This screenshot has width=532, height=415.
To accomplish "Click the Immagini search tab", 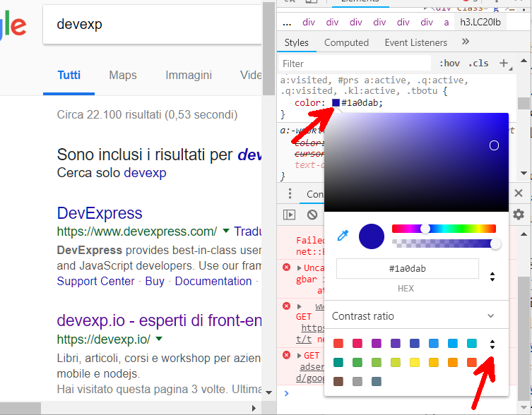I will (x=189, y=75).
